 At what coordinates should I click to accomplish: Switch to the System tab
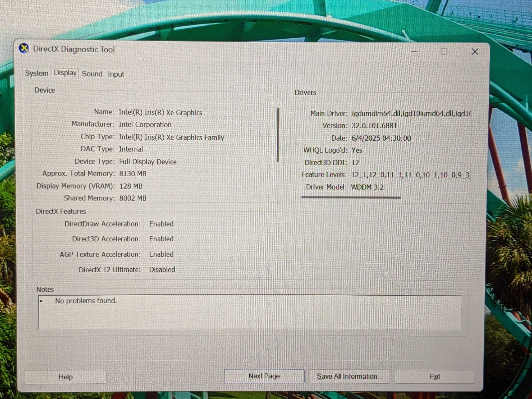(x=37, y=73)
